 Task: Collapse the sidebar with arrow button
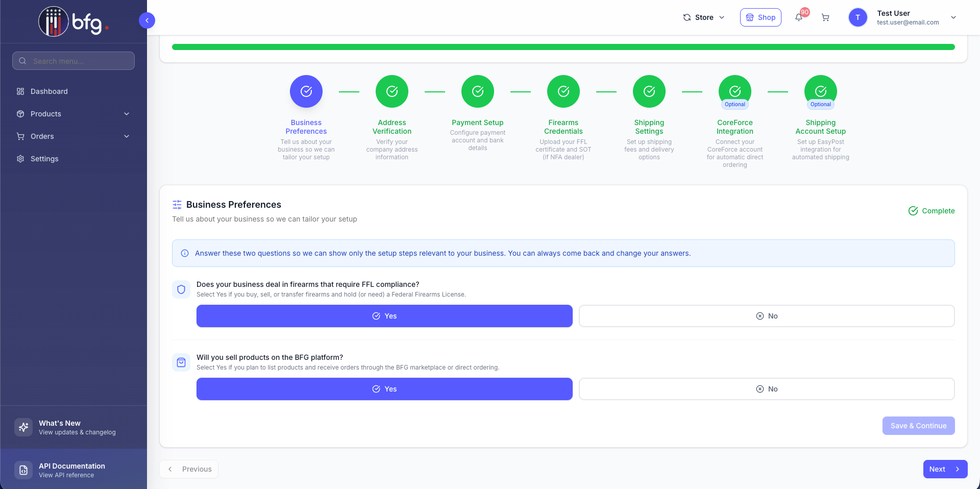(x=147, y=20)
